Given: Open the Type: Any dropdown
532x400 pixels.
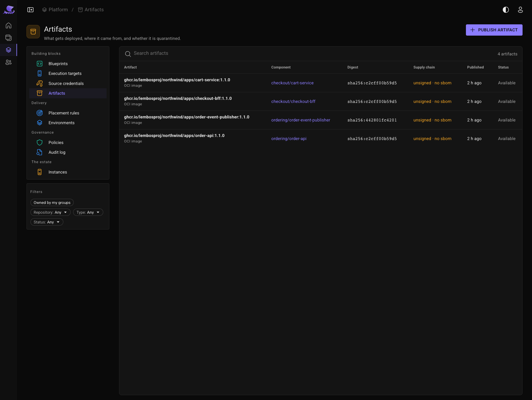Looking at the screenshot, I should [x=88, y=212].
